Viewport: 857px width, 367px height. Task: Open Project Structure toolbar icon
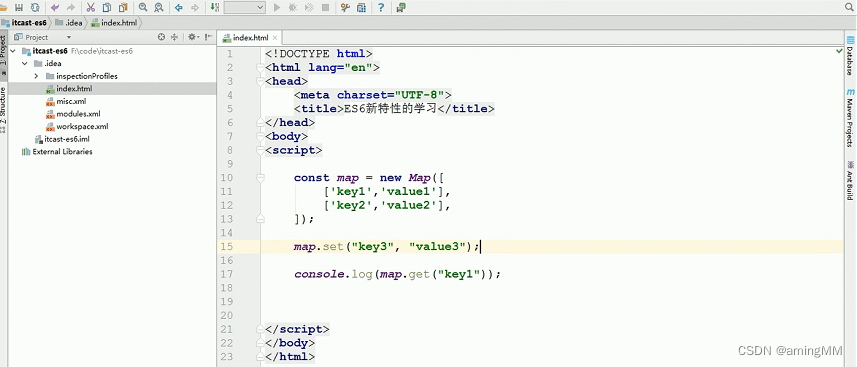(361, 8)
